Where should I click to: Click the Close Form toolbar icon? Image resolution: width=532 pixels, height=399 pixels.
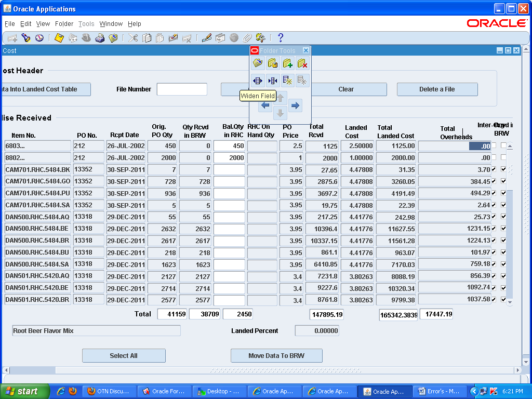click(x=113, y=38)
